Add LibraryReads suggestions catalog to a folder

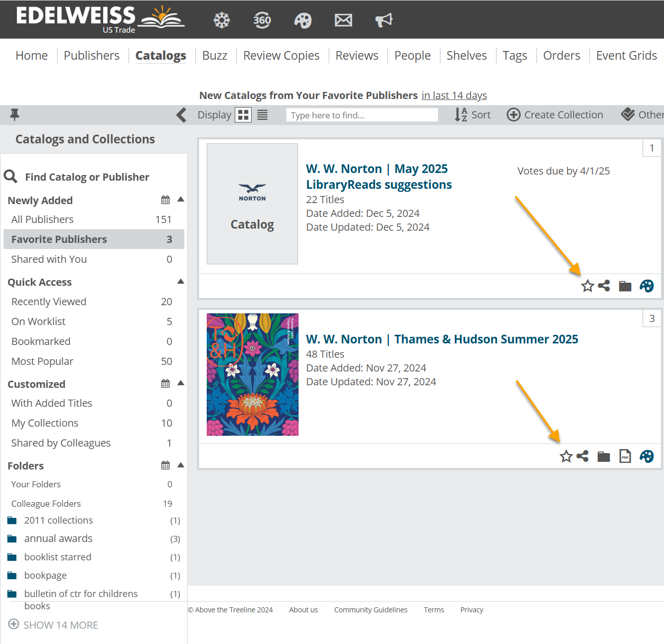[625, 286]
